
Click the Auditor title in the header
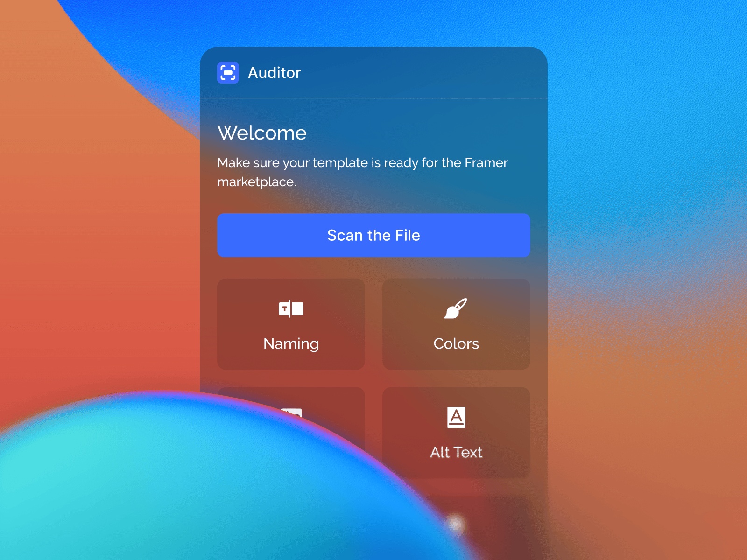(x=275, y=72)
